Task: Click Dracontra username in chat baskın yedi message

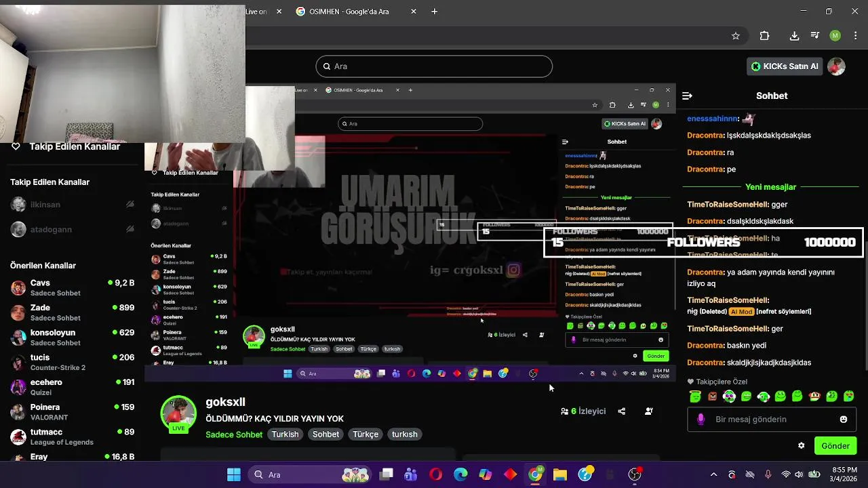Action: (x=705, y=346)
